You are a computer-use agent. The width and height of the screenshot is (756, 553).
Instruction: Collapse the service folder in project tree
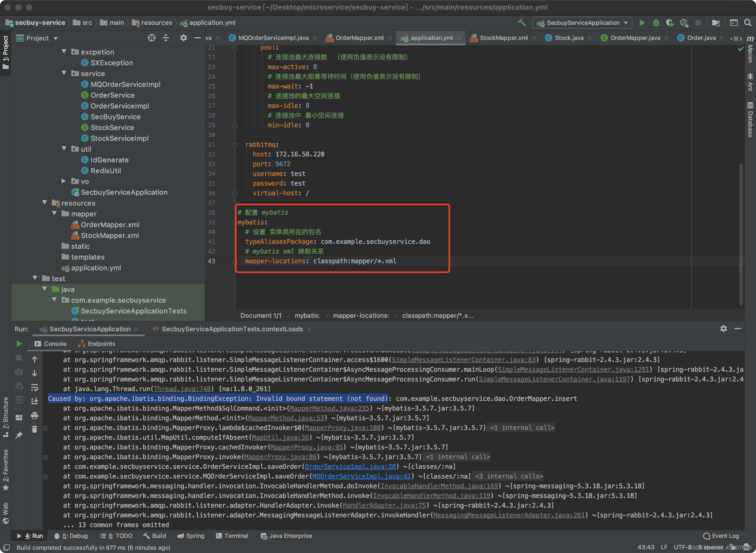[64, 73]
